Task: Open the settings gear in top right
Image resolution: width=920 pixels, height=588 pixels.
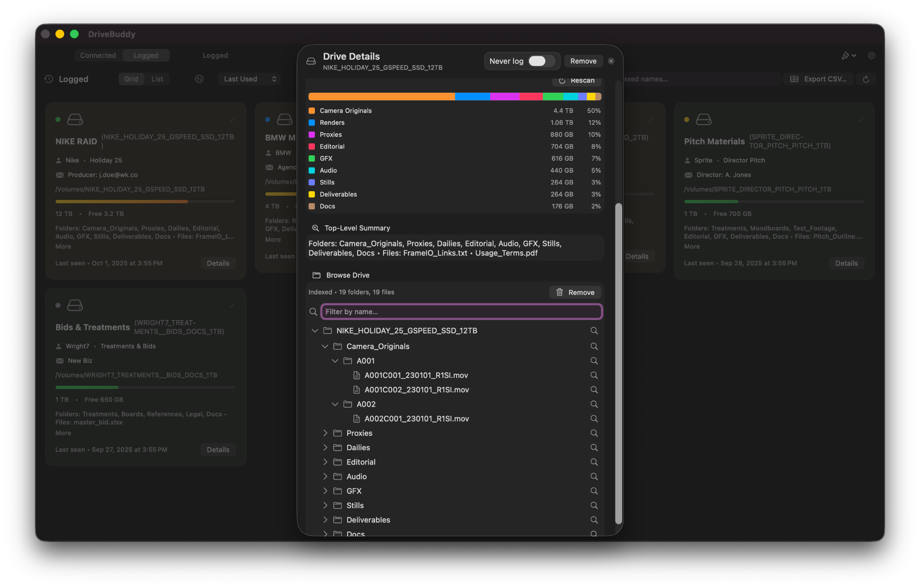Action: coord(871,56)
